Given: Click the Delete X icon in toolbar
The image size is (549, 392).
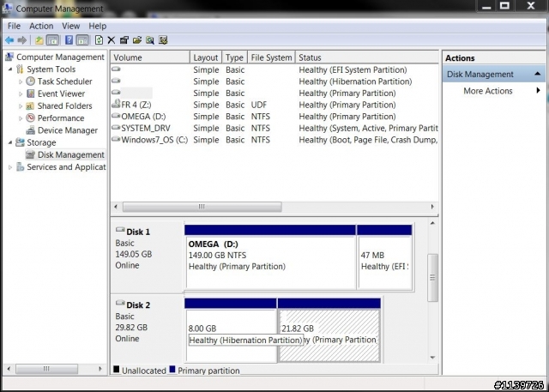Looking at the screenshot, I should [111, 40].
